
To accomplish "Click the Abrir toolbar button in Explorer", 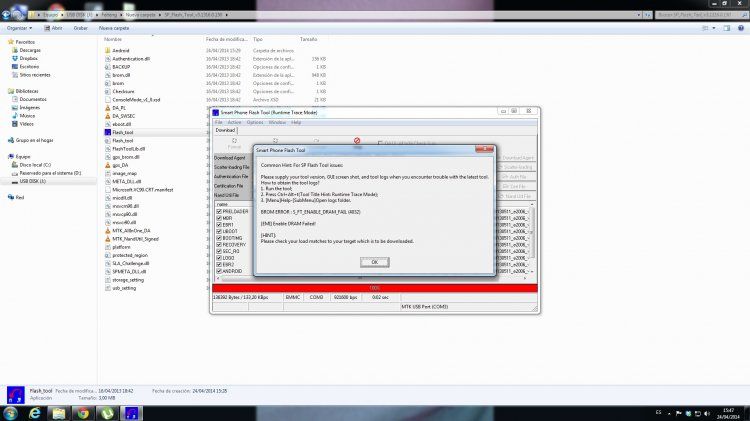I will coord(54,28).
